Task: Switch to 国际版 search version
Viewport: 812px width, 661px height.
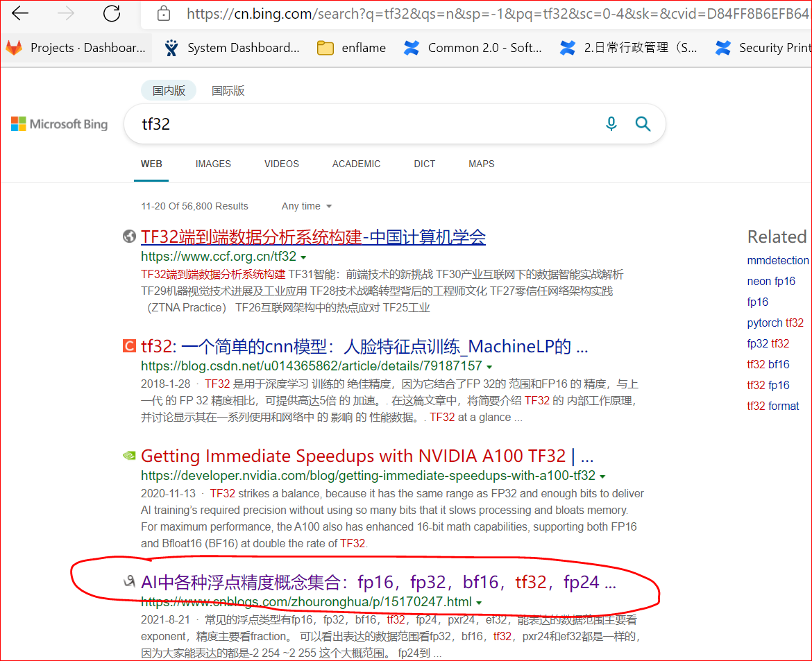Action: click(228, 91)
